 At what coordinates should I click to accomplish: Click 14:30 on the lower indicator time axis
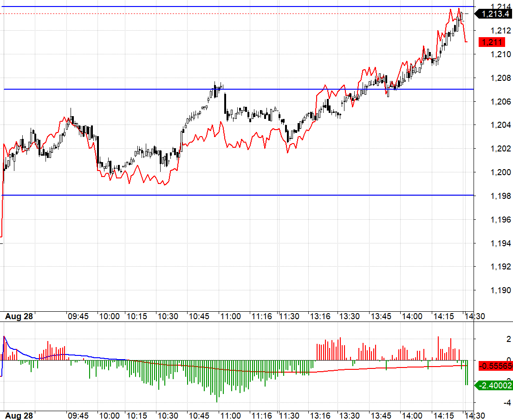coord(474,416)
